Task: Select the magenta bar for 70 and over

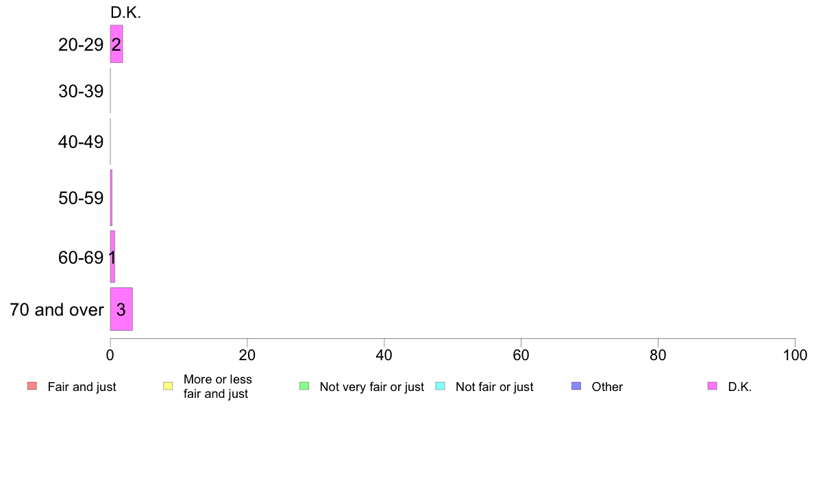Action: (x=121, y=310)
